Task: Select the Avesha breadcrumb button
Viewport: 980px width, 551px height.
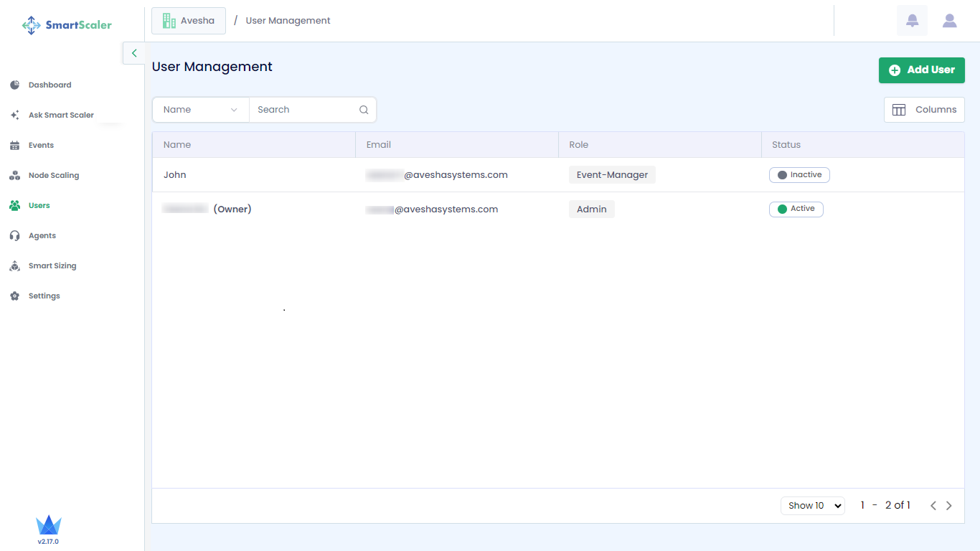Action: pos(189,21)
